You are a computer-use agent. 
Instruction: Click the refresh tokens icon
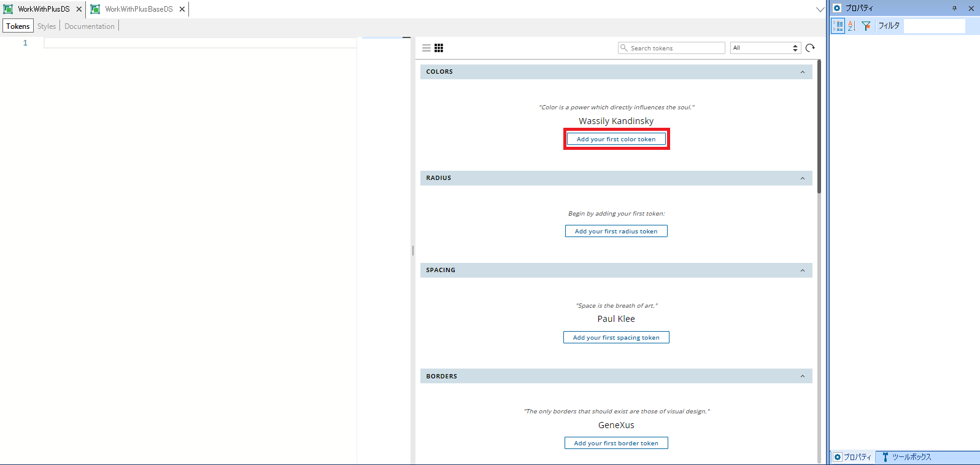coord(810,48)
